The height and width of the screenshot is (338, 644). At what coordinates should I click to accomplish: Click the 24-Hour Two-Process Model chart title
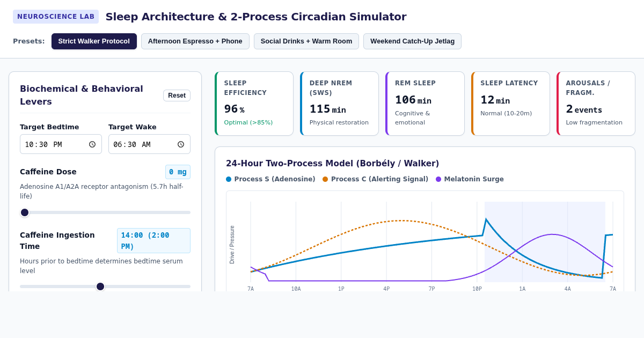(x=332, y=164)
